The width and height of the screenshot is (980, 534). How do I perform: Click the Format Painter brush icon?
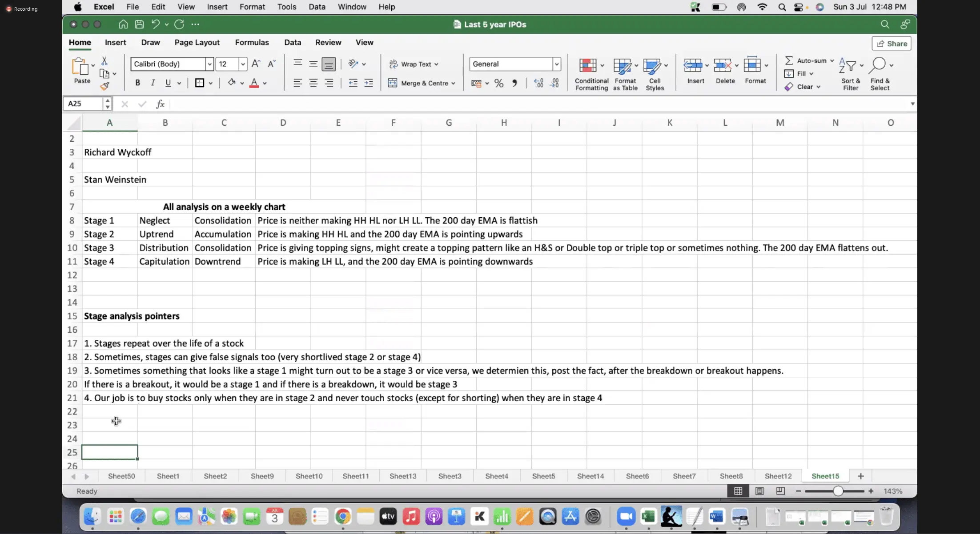coord(105,86)
